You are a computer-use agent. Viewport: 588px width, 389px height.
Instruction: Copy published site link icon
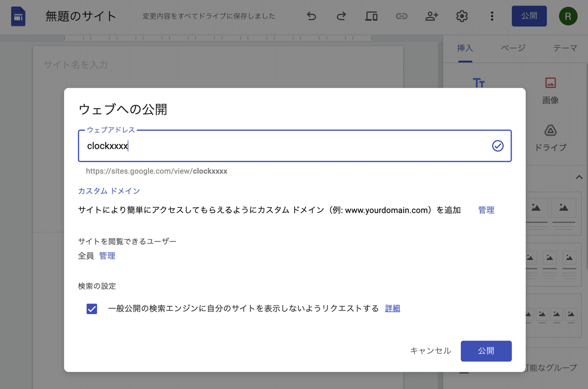click(401, 16)
